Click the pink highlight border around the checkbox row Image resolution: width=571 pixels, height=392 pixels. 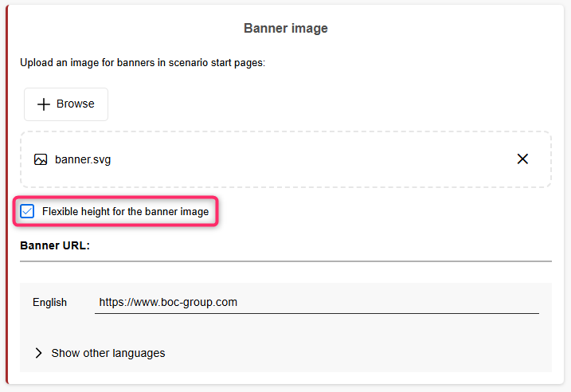217,212
